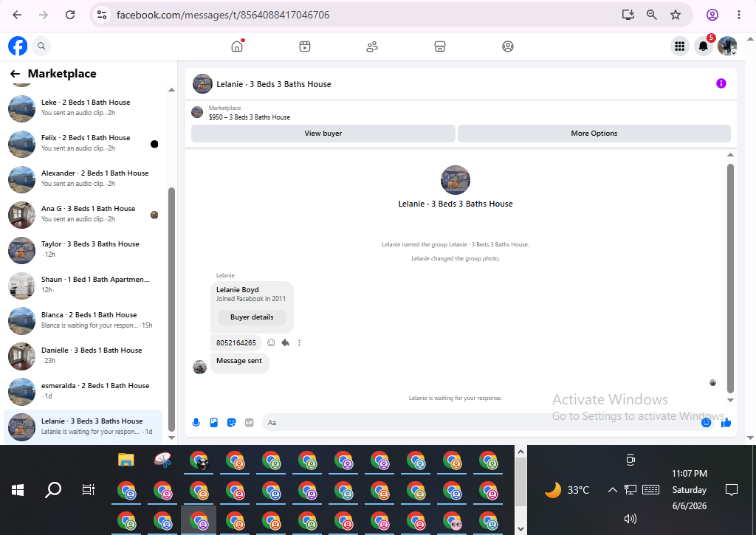This screenshot has width=756, height=535.
Task: Open zoom magnifier in address bar
Action: 651,15
